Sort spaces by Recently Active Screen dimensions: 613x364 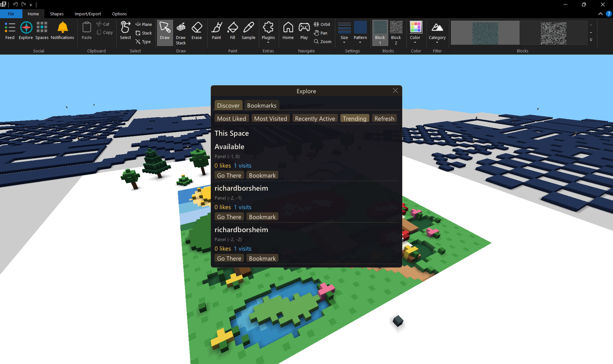[315, 118]
